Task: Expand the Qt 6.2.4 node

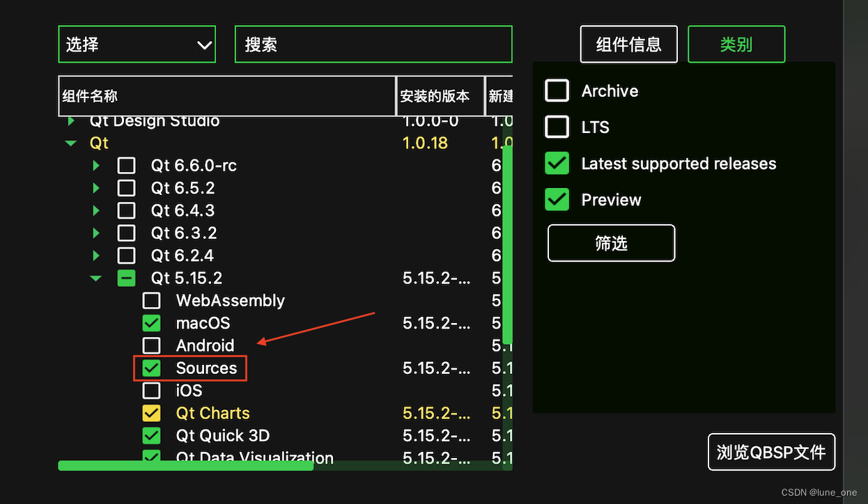Action: [x=96, y=255]
